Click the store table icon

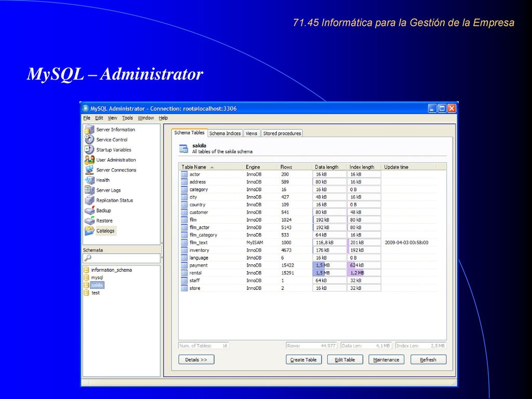pos(184,288)
